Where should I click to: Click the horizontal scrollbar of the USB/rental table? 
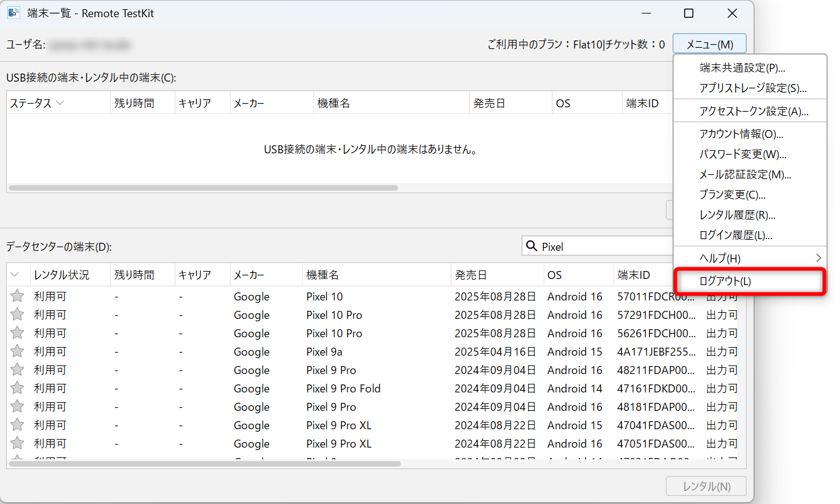pos(204,188)
